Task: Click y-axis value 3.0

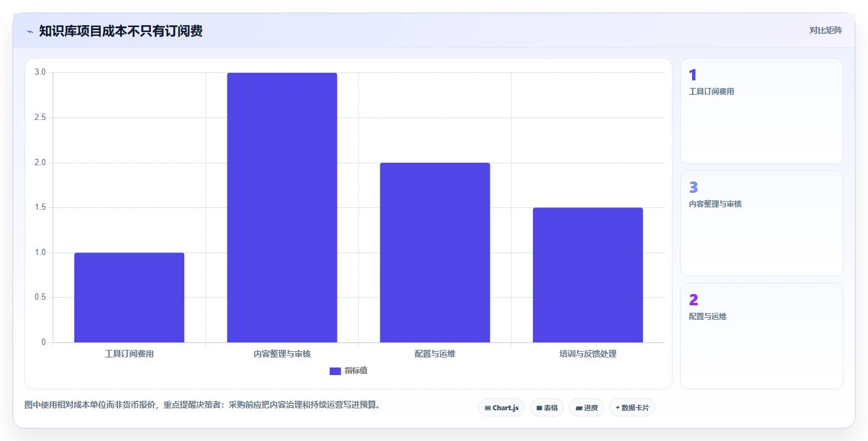Action: pyautogui.click(x=40, y=72)
